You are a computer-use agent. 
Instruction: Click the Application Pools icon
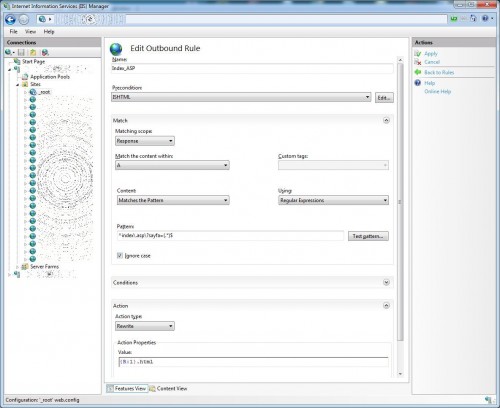tap(25, 77)
